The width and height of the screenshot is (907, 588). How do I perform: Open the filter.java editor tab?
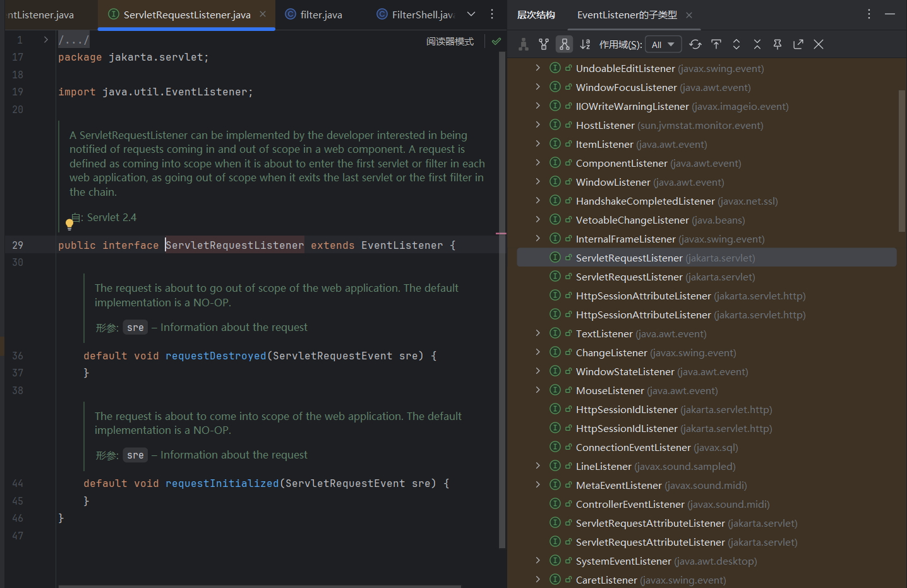(x=321, y=15)
